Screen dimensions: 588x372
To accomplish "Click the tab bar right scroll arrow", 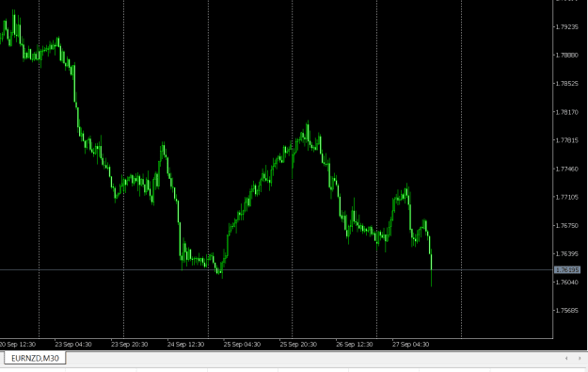I will (x=580, y=359).
